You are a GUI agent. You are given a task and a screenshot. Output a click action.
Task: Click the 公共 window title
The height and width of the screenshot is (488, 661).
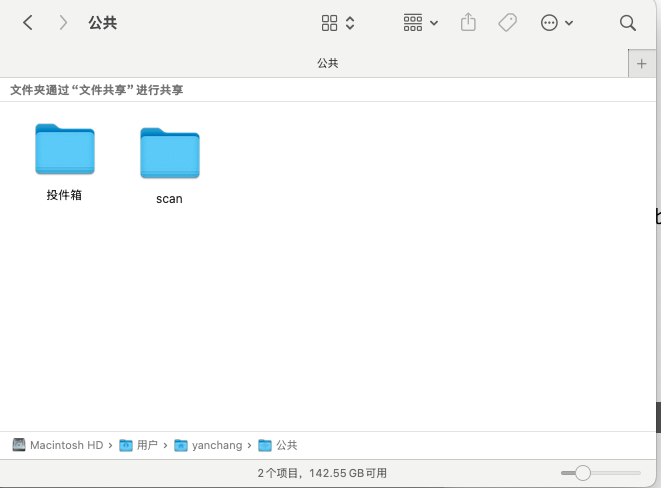point(103,22)
